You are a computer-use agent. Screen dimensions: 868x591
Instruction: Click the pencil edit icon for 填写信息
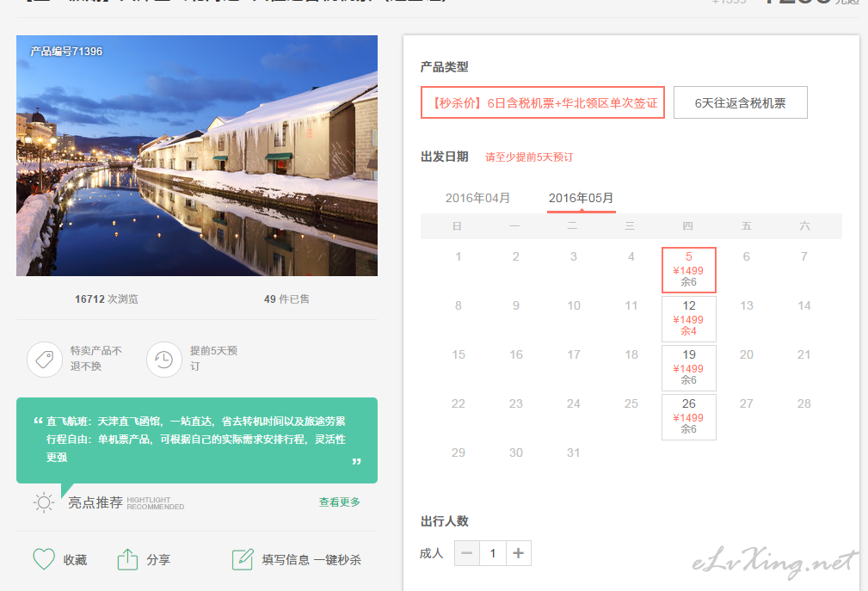243,559
